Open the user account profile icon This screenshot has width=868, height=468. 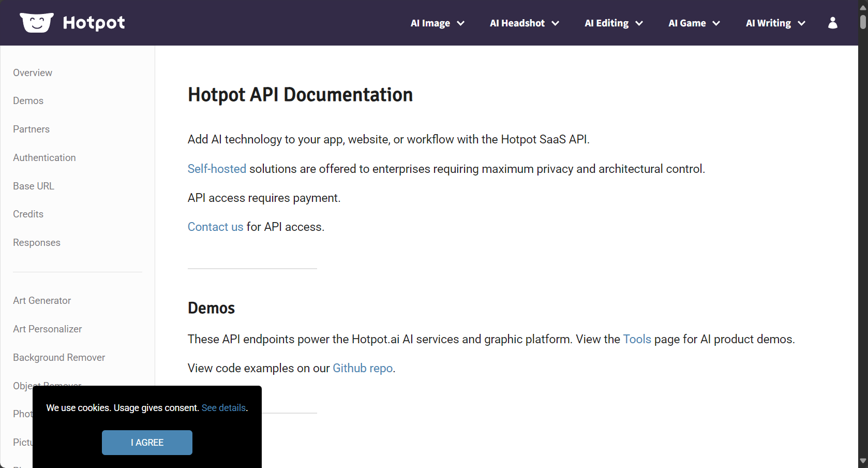click(832, 23)
